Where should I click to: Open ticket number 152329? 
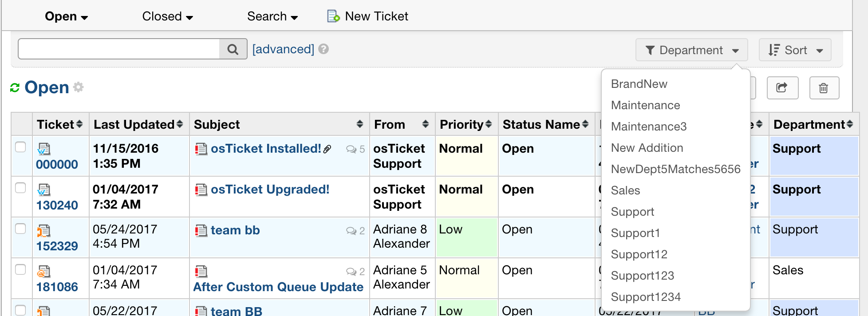tap(57, 246)
